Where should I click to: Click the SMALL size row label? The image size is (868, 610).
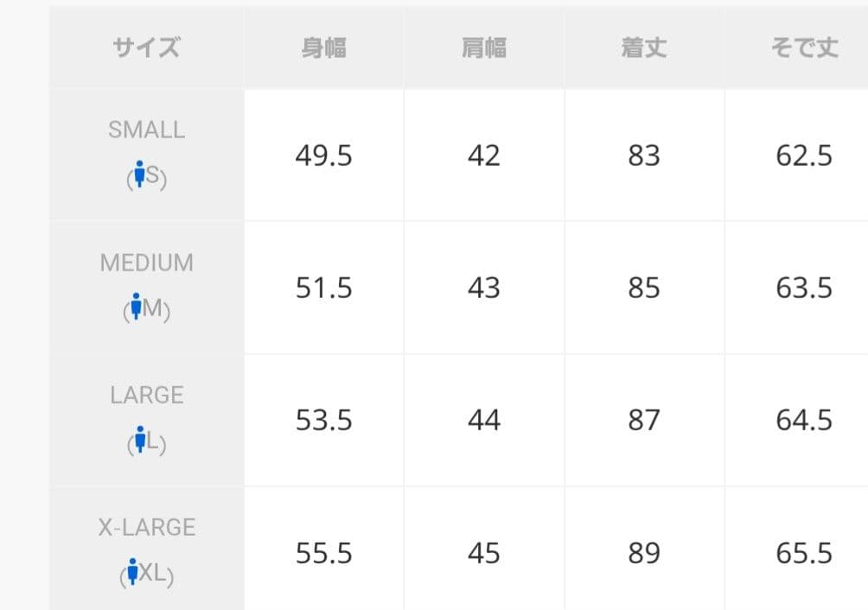(146, 130)
